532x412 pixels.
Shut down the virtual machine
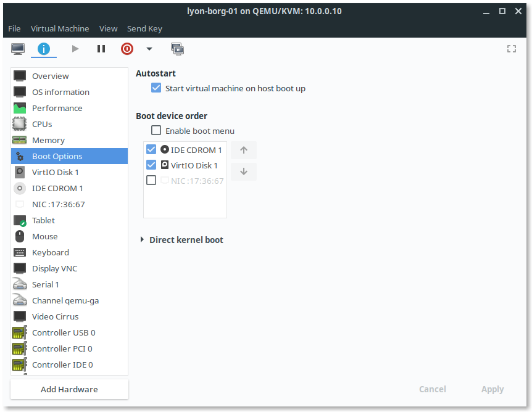[127, 49]
